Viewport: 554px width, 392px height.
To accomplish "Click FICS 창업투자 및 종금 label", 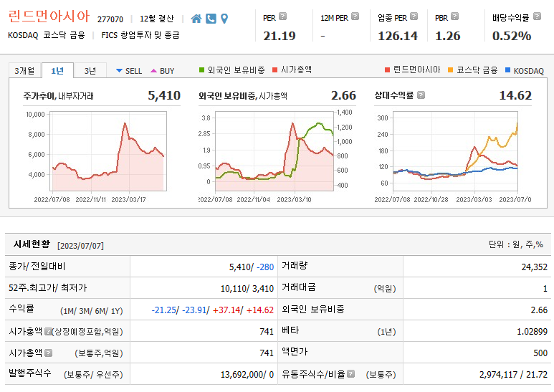I will click(140, 35).
